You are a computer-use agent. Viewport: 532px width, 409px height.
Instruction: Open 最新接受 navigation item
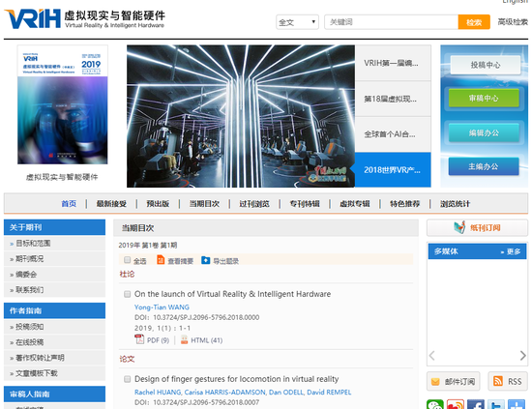click(111, 204)
